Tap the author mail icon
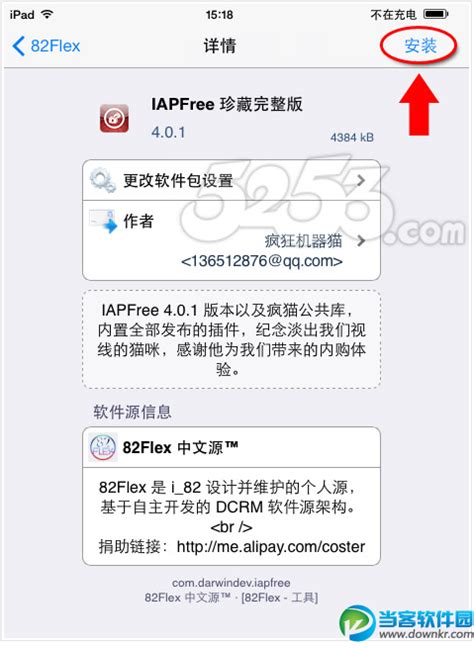Screen dimensions: 474x648 coord(103,221)
